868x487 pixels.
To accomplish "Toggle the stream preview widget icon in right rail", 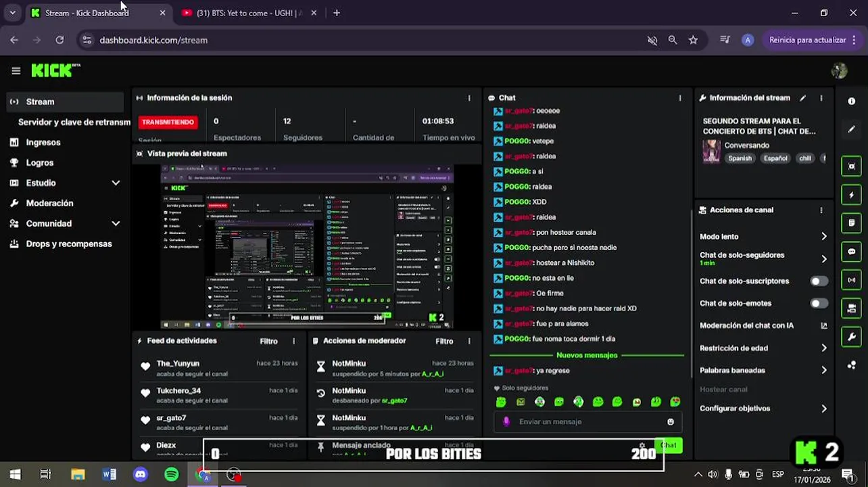I will pos(852,166).
